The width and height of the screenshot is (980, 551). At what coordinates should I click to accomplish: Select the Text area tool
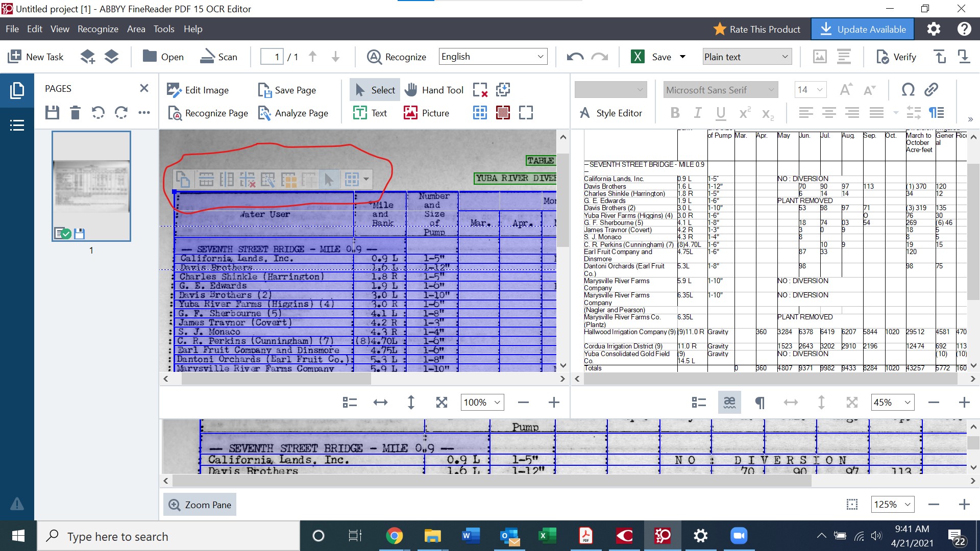[370, 113]
